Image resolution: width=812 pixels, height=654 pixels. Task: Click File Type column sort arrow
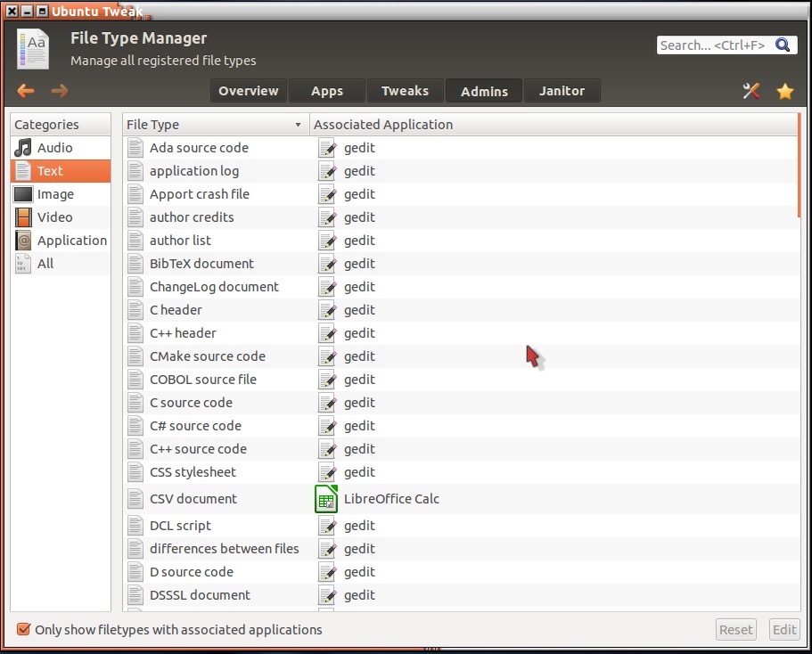click(298, 125)
